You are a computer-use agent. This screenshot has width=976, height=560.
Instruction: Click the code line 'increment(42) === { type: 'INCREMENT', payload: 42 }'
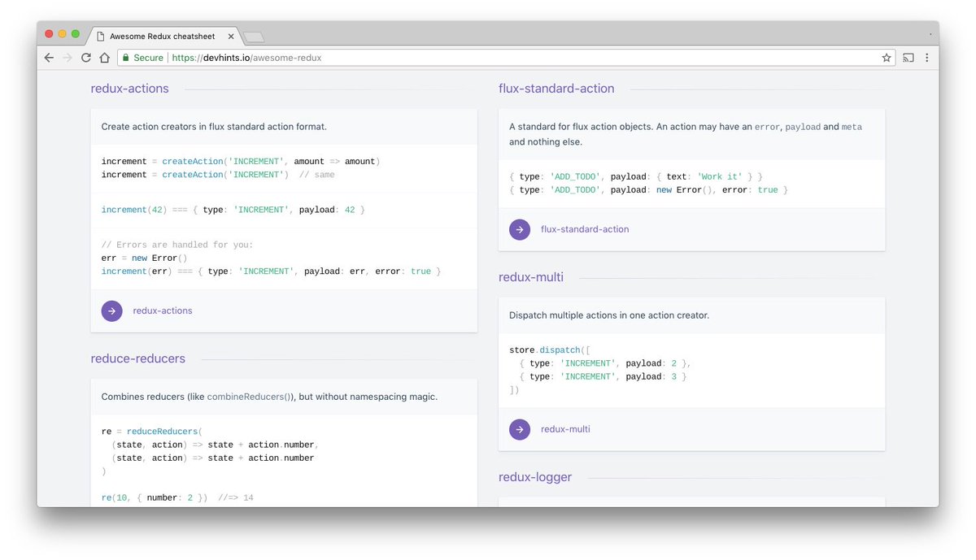pos(233,210)
